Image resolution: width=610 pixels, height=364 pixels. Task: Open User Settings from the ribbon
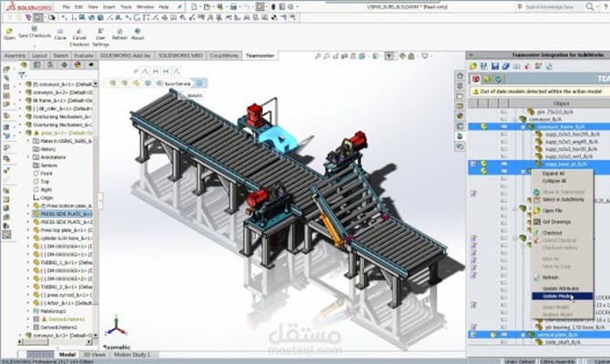click(100, 32)
